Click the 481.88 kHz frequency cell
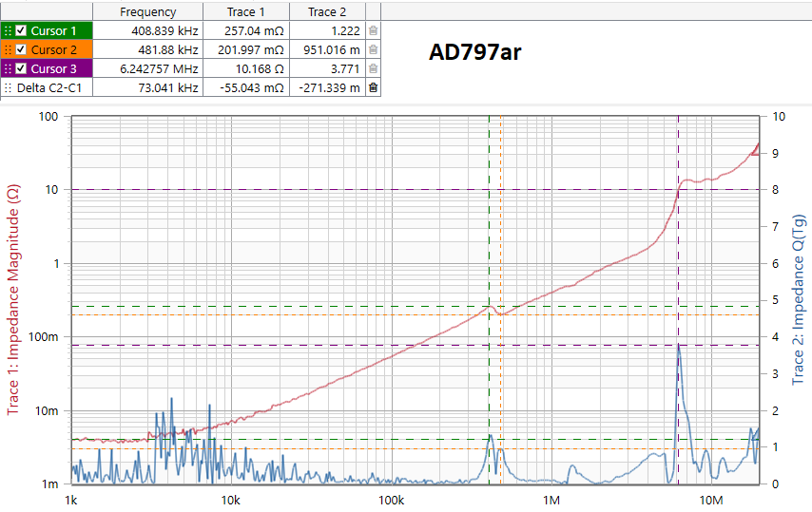812x512 pixels. pos(148,50)
